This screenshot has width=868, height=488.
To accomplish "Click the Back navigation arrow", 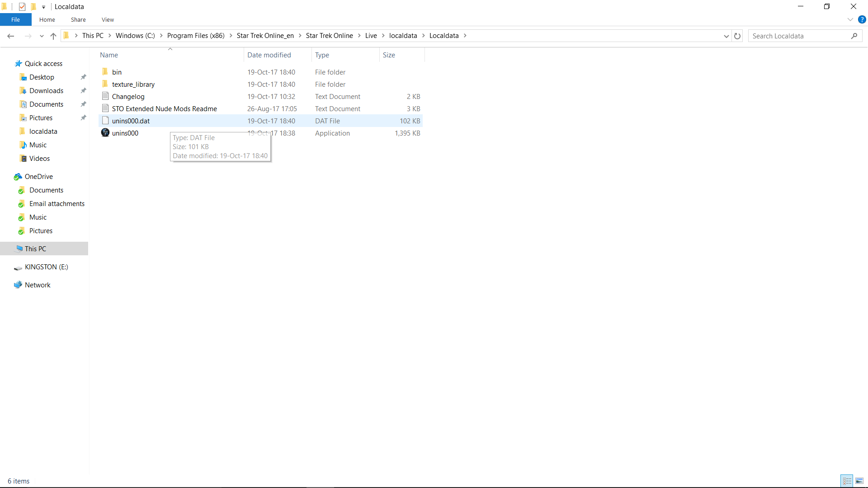I will click(x=11, y=36).
